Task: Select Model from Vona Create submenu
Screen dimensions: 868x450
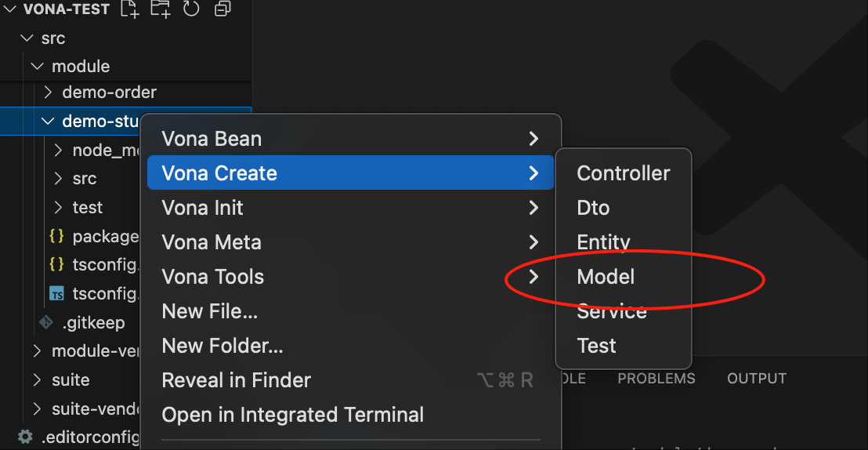Action: coord(606,277)
